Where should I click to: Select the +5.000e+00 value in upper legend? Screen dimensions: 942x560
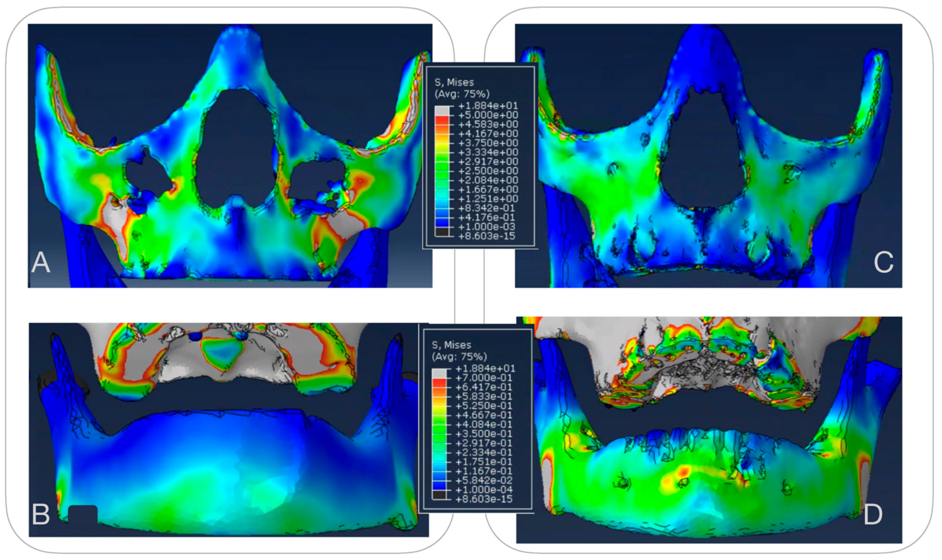pos(488,115)
